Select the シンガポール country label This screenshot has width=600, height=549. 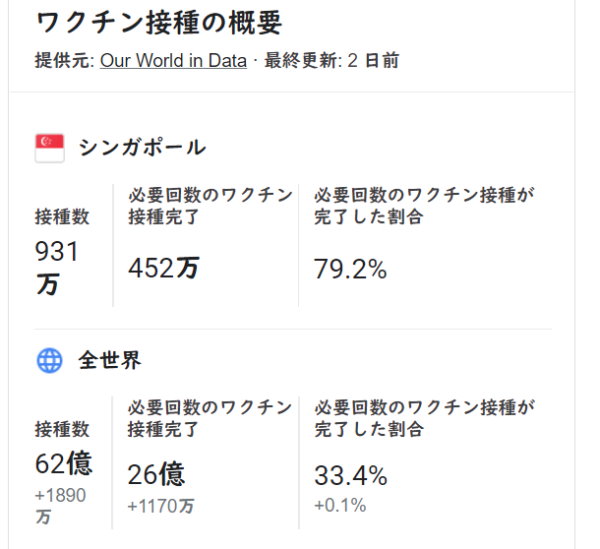[x=142, y=148]
